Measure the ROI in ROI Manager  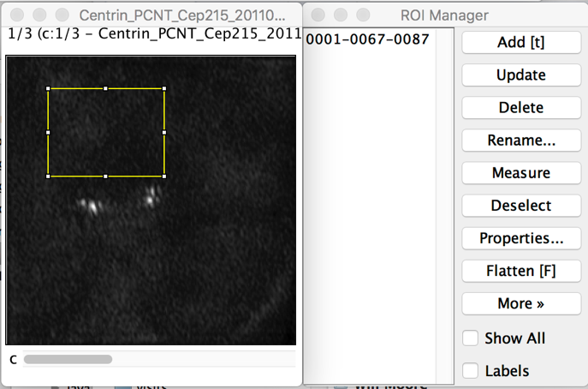pos(521,173)
